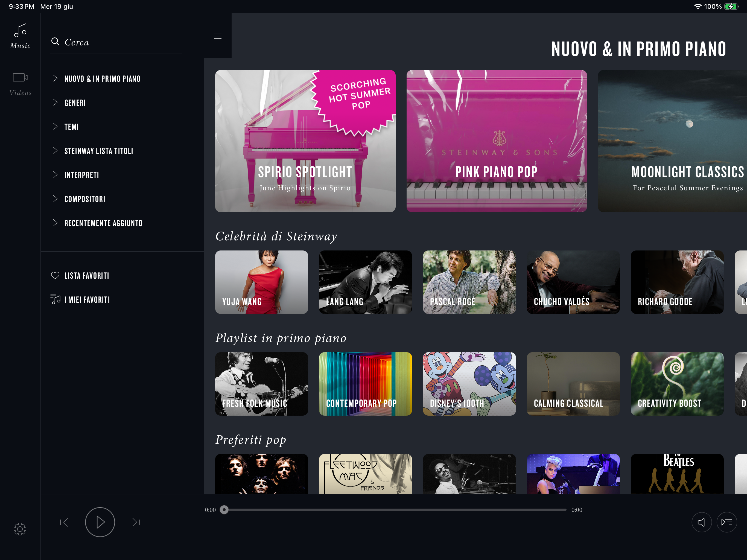
Task: Open Richard Goode artist card
Action: (677, 282)
